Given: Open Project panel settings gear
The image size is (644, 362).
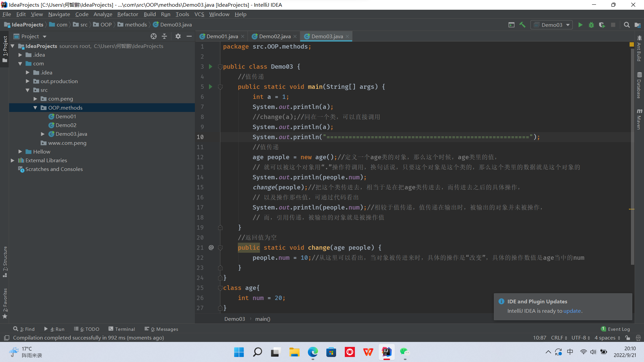Looking at the screenshot, I should [178, 36].
